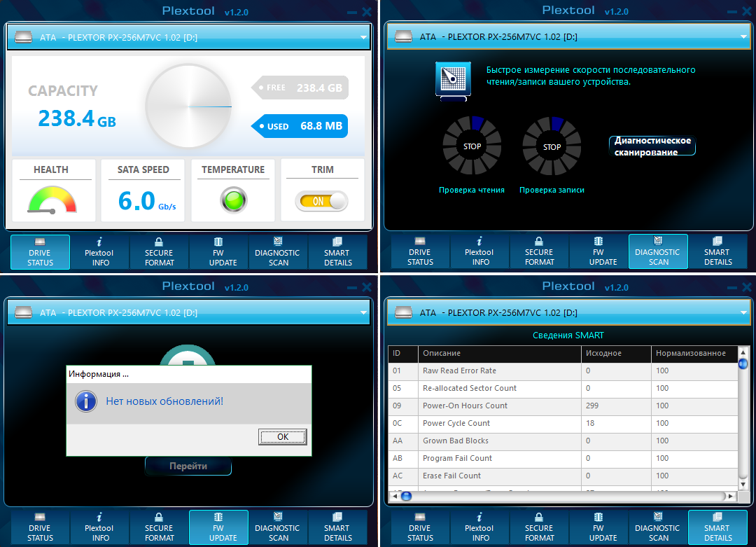Switch to Diagnostic Scan in the SMART window

click(x=658, y=527)
